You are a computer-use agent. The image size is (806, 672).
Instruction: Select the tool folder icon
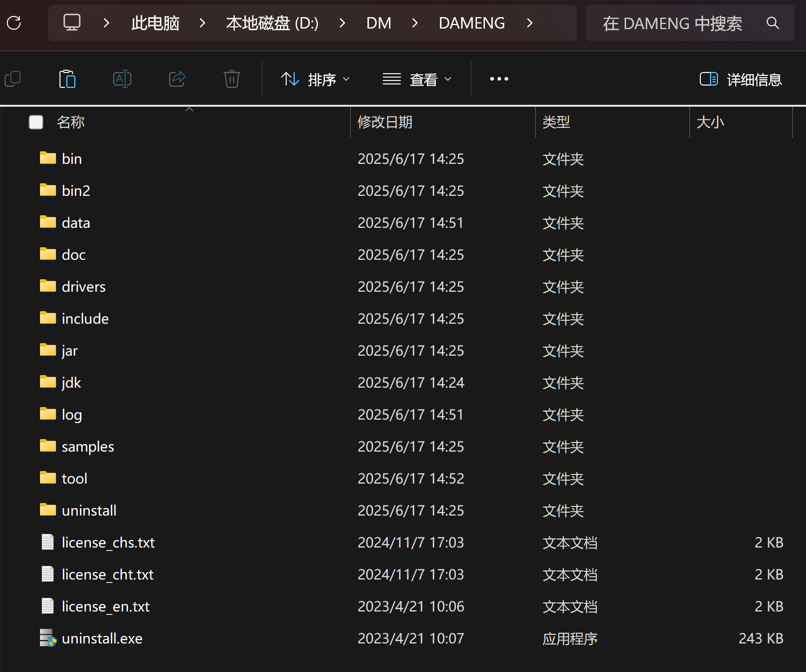tap(48, 478)
